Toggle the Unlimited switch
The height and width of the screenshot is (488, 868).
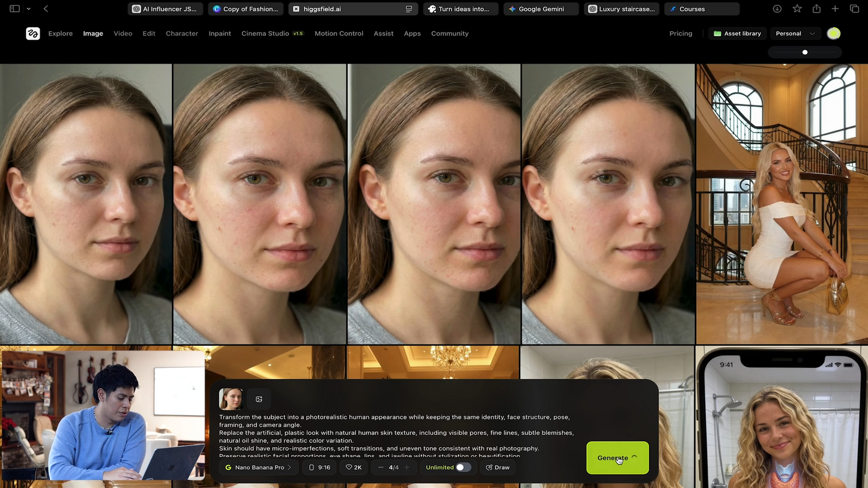tap(463, 468)
